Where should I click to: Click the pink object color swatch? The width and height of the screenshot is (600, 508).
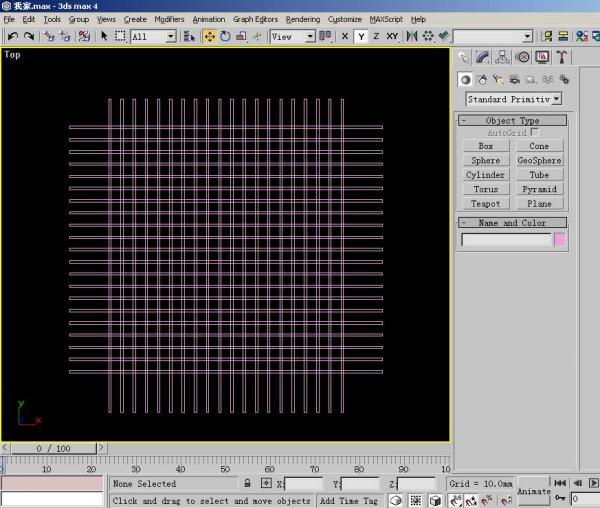coord(559,240)
